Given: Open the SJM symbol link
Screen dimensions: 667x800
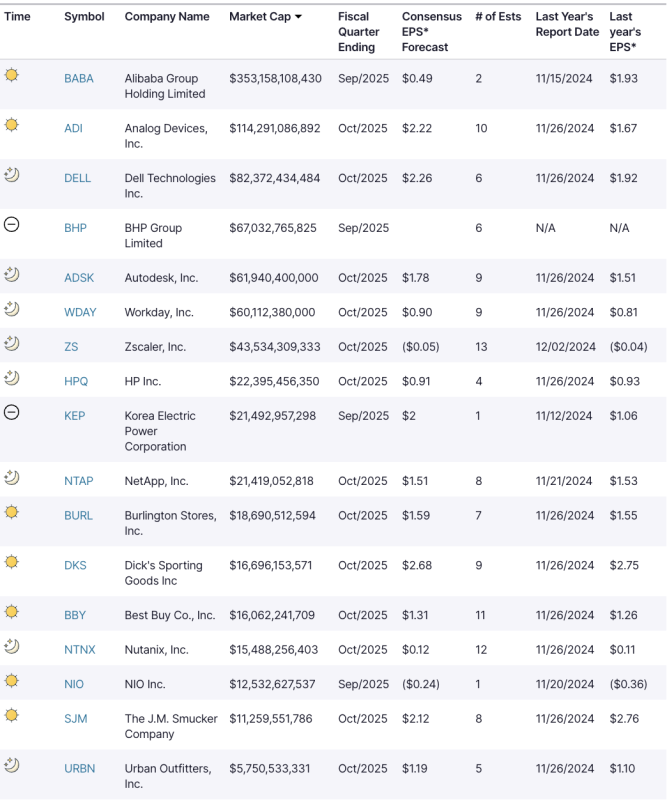Looking at the screenshot, I should pyautogui.click(x=75, y=718).
